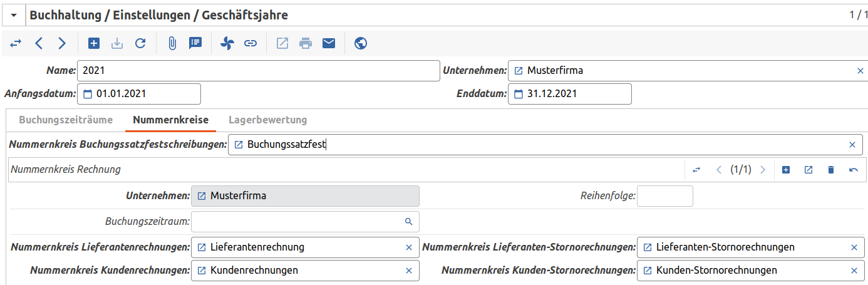Edit the Name field containing 2021

point(259,71)
